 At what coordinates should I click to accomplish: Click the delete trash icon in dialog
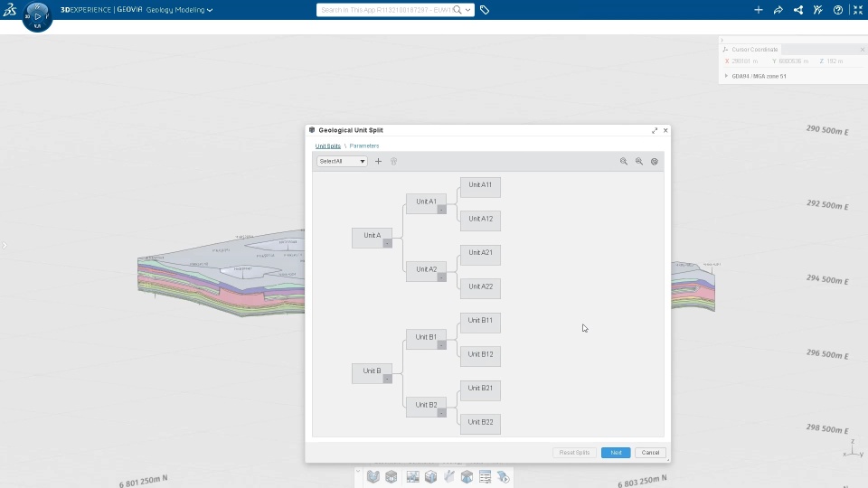pos(393,162)
